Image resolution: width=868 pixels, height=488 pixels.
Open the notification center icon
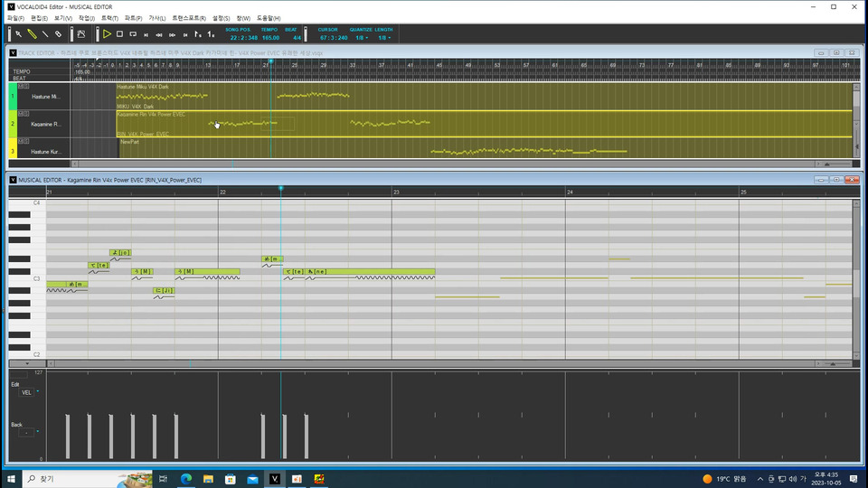(x=854, y=479)
